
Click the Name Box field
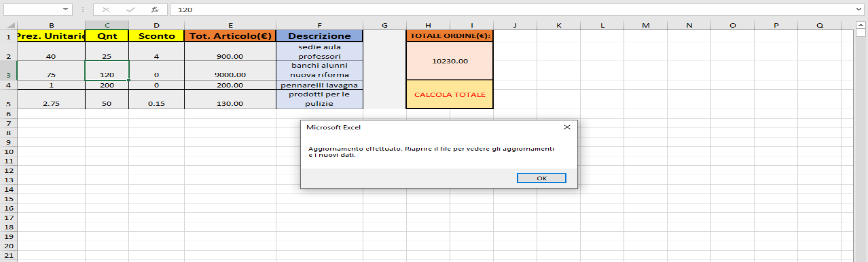[x=32, y=9]
